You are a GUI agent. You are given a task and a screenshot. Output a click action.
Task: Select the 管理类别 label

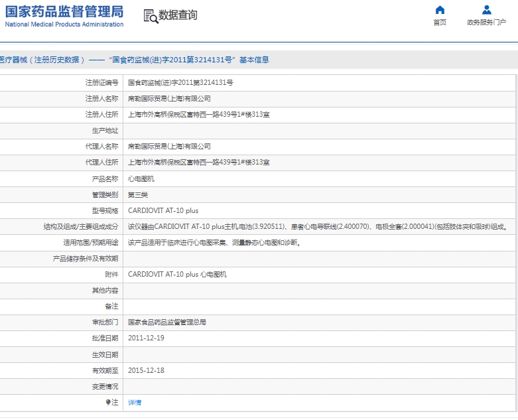pos(105,194)
